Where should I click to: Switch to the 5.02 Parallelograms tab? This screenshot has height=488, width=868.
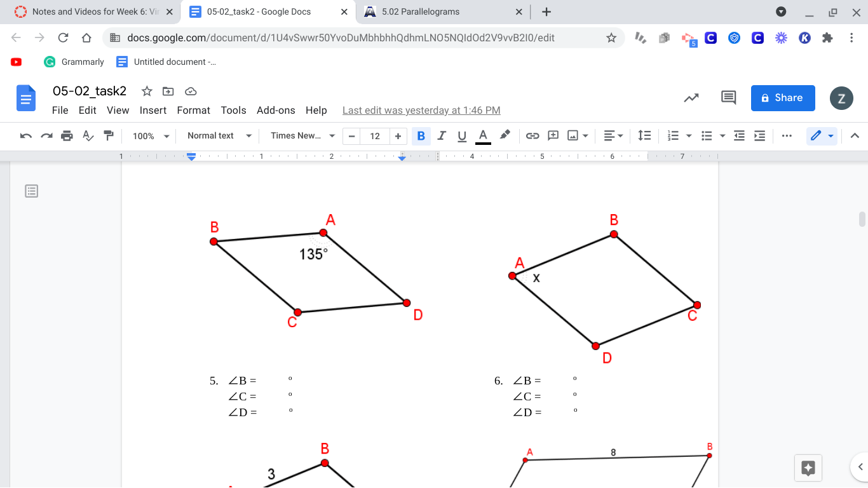coord(444,11)
